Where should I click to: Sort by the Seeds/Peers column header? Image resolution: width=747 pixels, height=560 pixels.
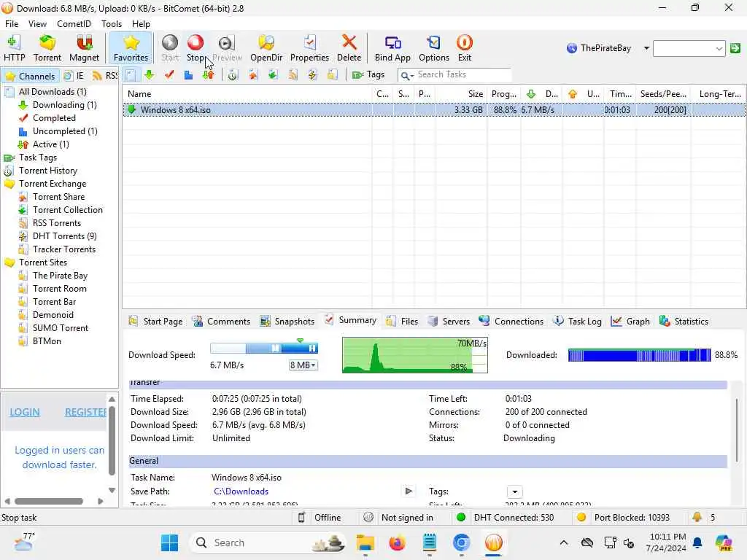point(662,94)
